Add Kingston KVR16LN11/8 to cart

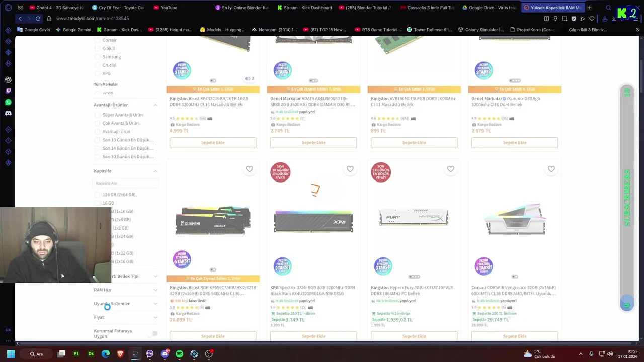[414, 143]
